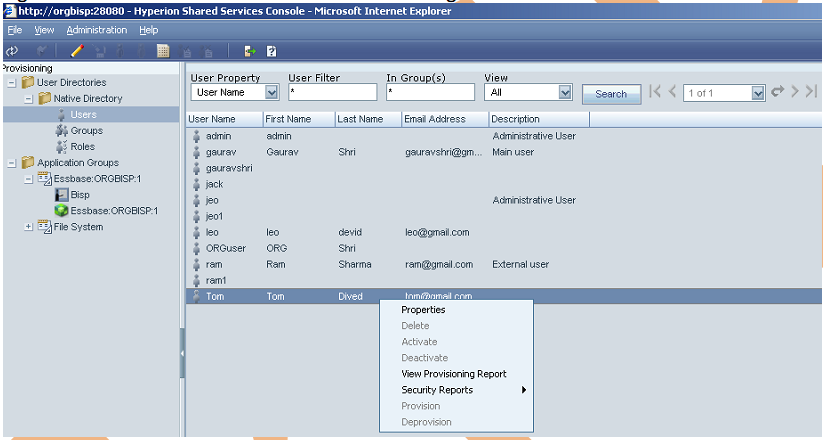Open the View menu in the menu bar
The height and width of the screenshot is (440, 823).
pos(44,30)
